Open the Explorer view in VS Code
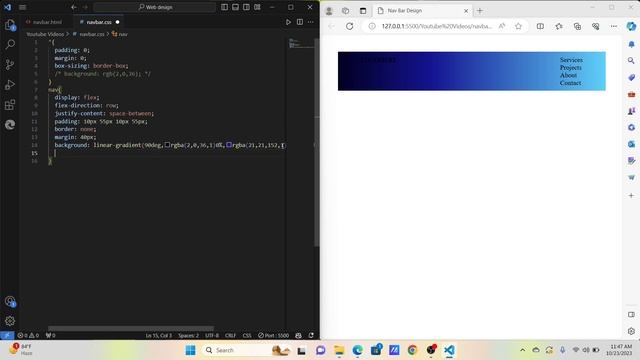 pyautogui.click(x=10, y=25)
